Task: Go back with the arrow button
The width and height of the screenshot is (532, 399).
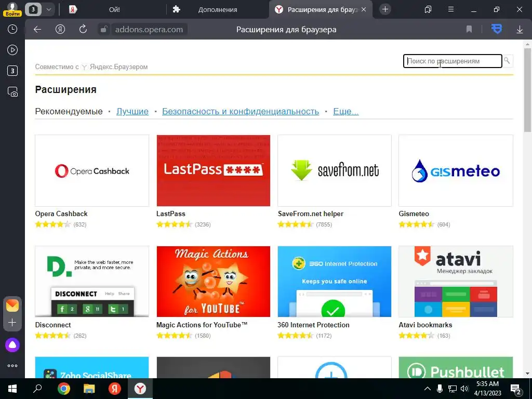Action: 37,30
